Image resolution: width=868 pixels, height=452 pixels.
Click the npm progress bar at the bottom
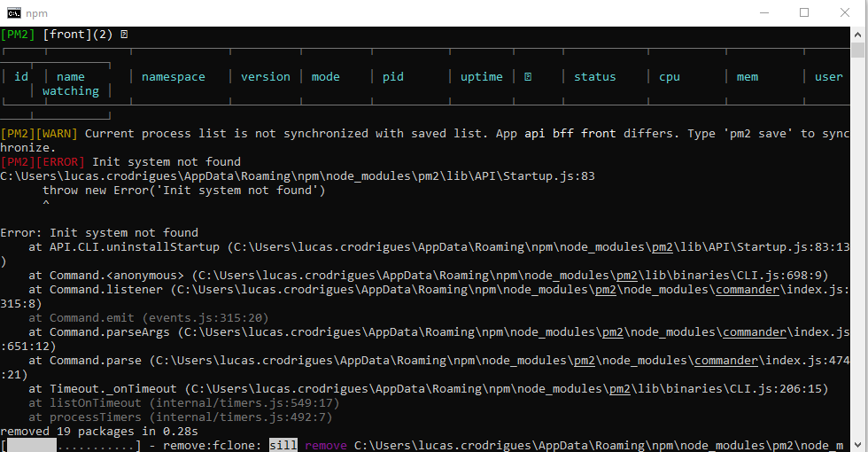[x=71, y=445]
